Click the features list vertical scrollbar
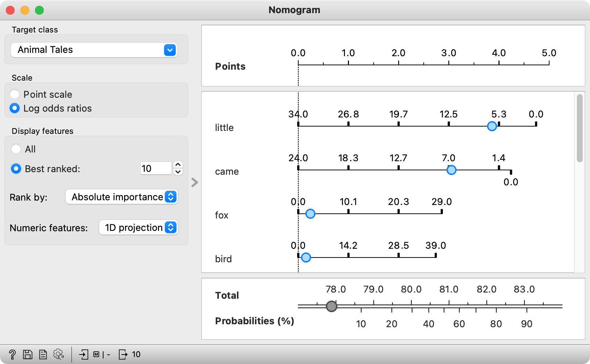The width and height of the screenshot is (590, 364). click(579, 128)
